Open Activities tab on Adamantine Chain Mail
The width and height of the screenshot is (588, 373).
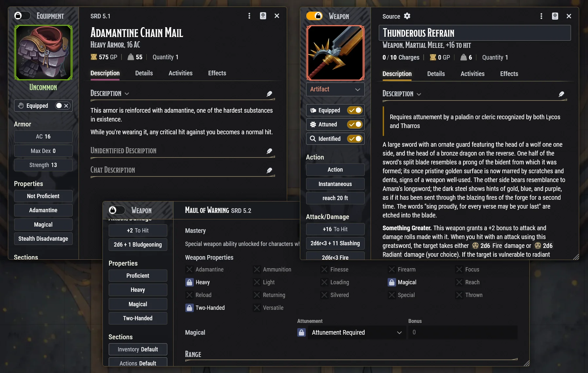(x=180, y=73)
